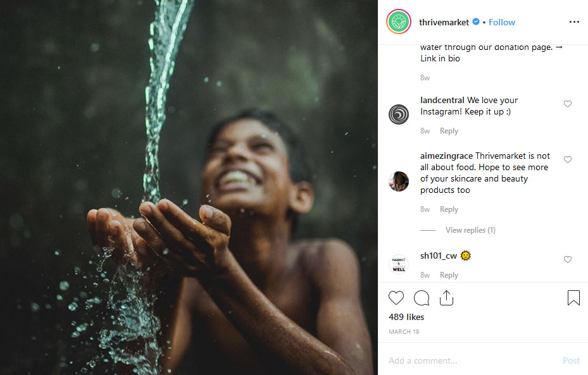Screen dimensions: 588x375
Task: Open thrivemarket profile picture
Action: (399, 22)
